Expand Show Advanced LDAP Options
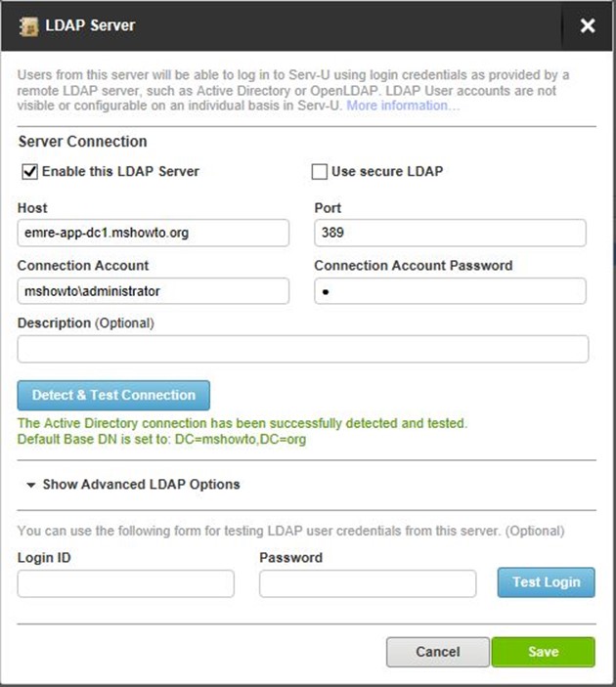Screen dimensions: 616x687 [x=141, y=484]
